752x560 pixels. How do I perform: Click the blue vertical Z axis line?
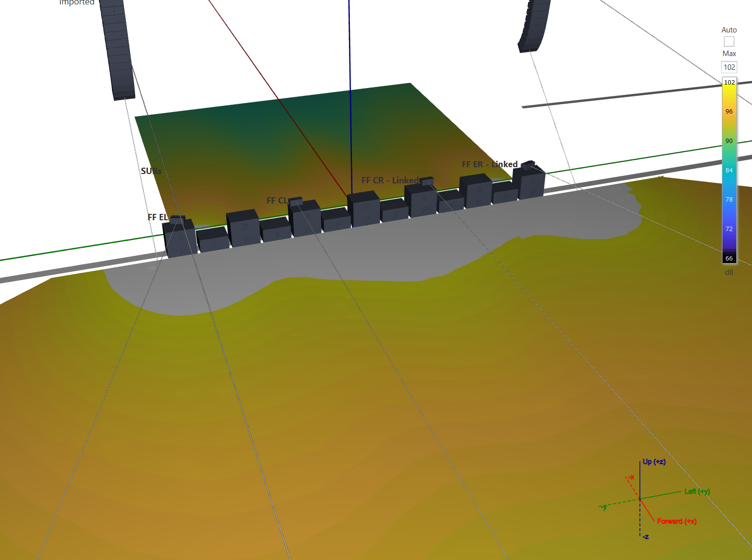point(349,74)
